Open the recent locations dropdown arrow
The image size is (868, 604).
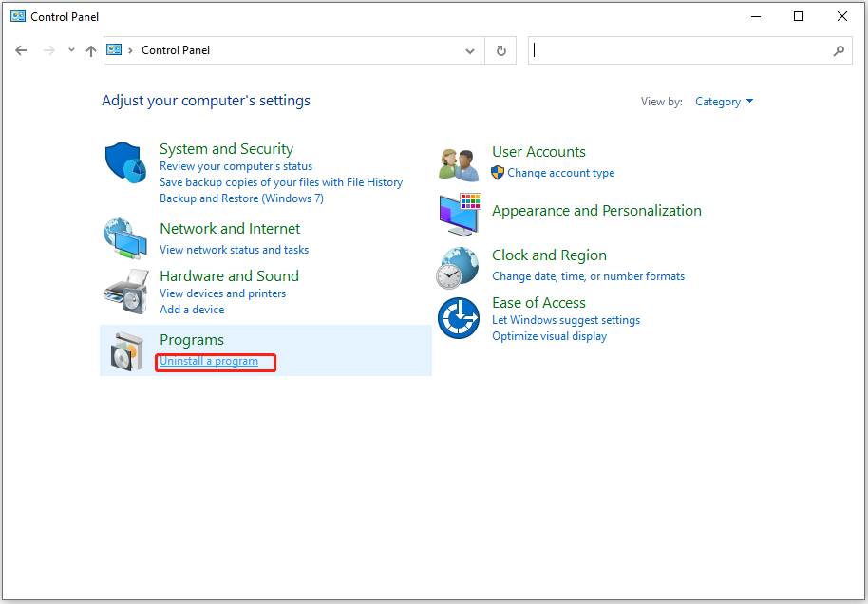point(71,49)
